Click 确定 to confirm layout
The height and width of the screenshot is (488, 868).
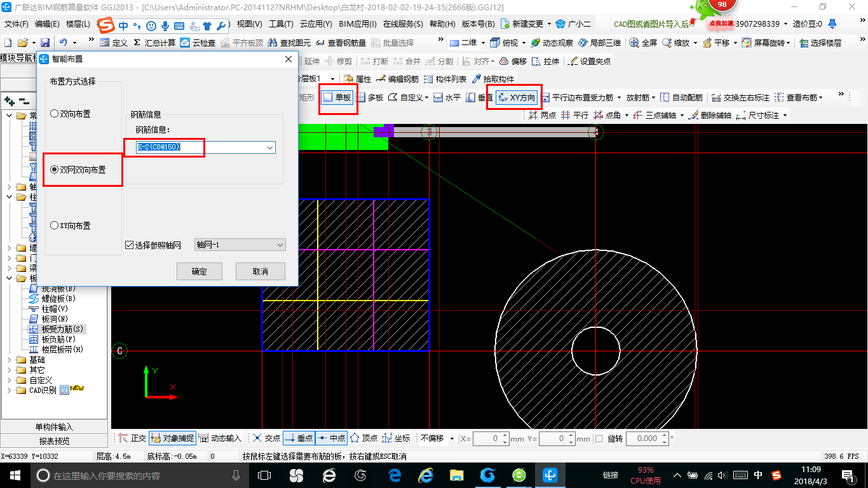pyautogui.click(x=200, y=271)
